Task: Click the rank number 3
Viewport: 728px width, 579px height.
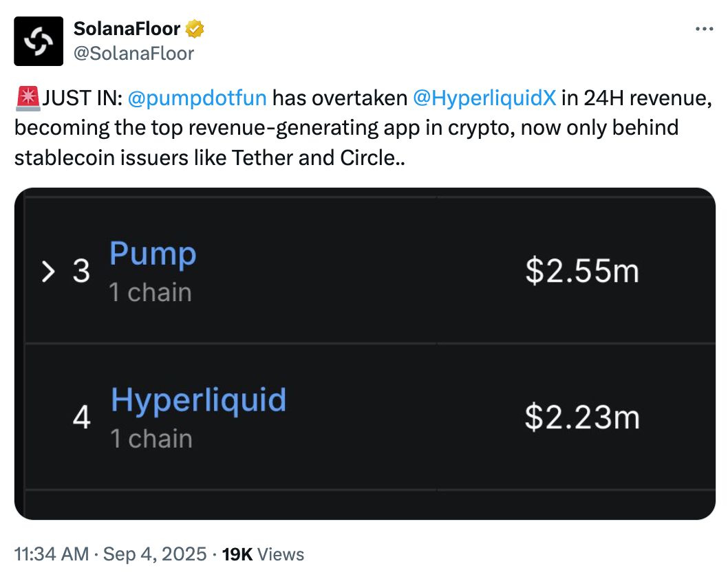Action: [81, 271]
